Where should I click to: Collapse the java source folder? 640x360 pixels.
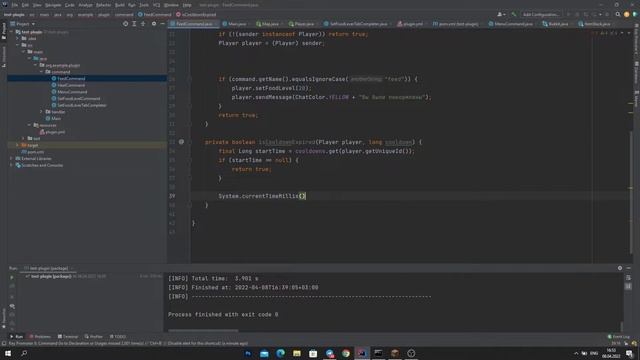tap(30, 58)
